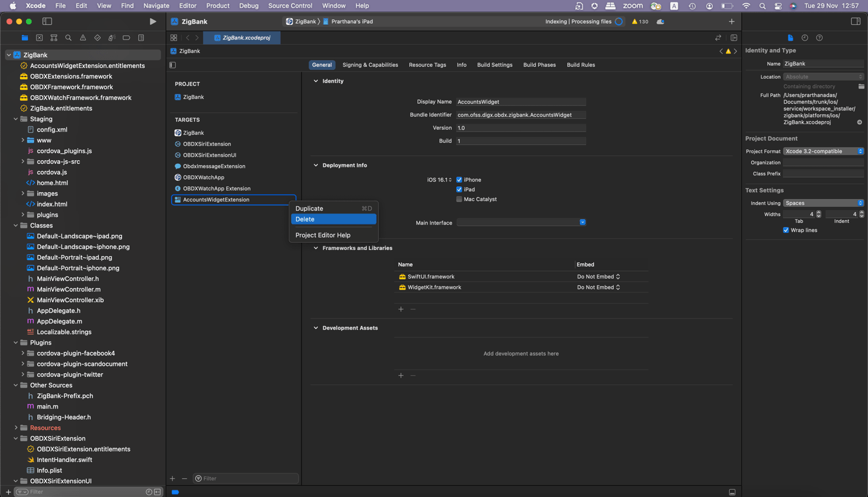
Task: Open the Issue navigator warning icon
Action: tap(83, 38)
